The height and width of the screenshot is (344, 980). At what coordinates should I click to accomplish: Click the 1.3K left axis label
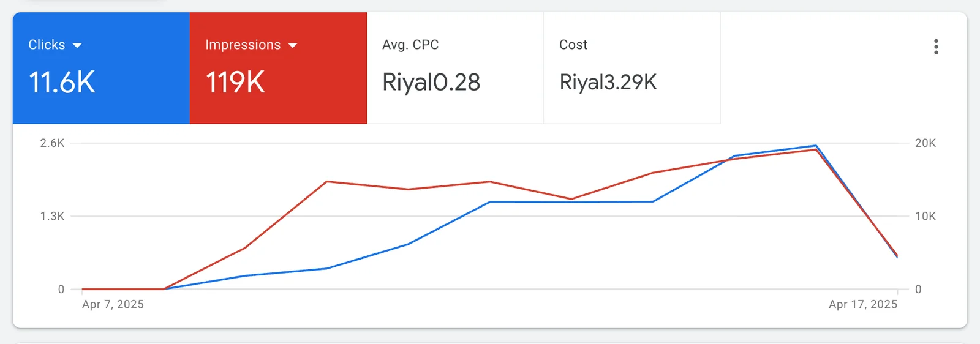[52, 216]
